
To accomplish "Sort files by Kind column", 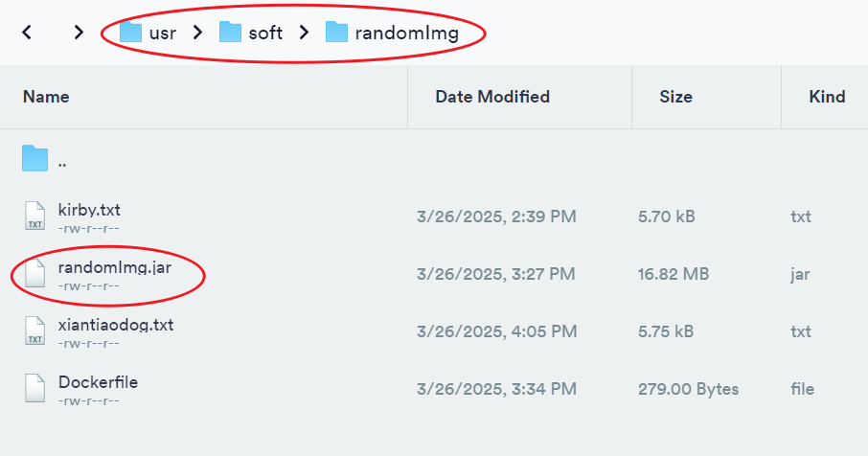I will (827, 97).
